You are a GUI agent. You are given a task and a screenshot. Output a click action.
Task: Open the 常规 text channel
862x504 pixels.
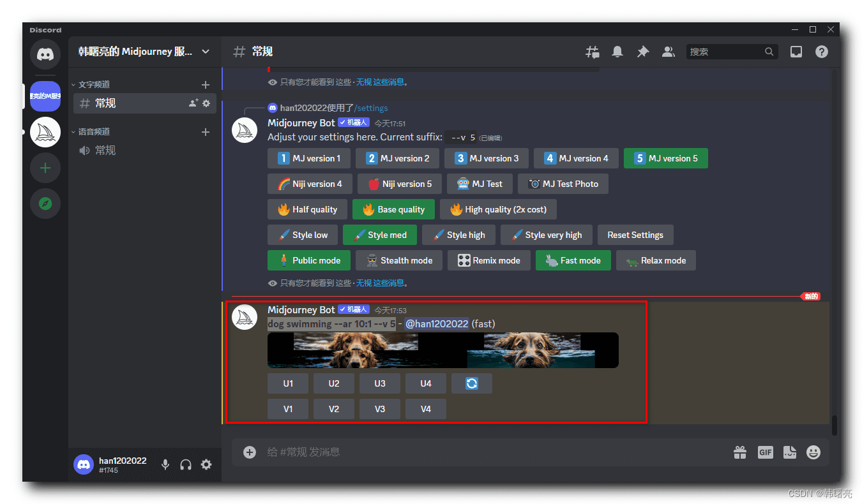click(x=145, y=103)
